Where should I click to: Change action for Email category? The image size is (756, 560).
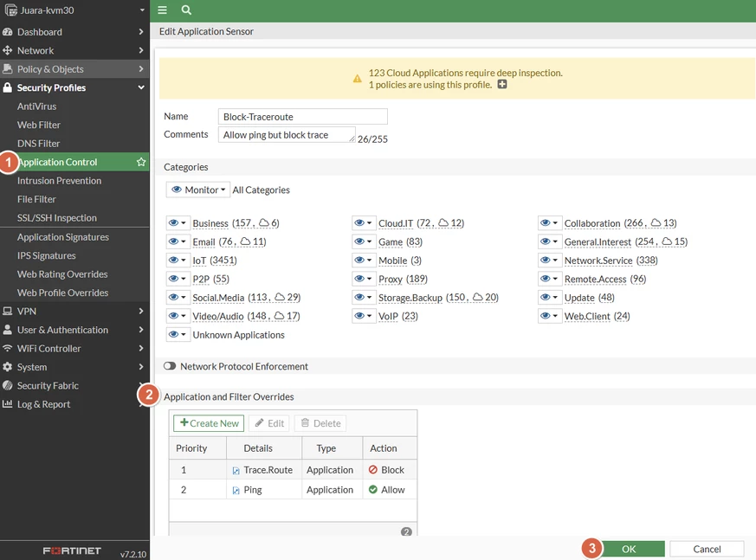[178, 241]
